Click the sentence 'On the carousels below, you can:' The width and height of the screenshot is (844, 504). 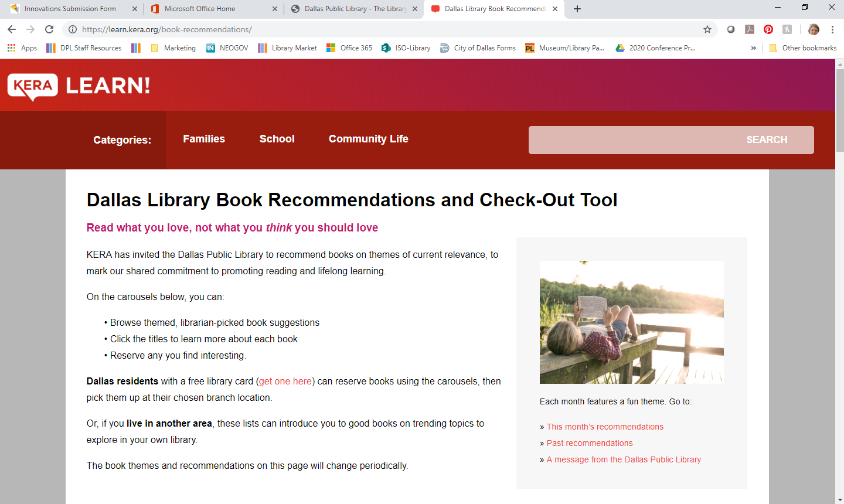[155, 297]
